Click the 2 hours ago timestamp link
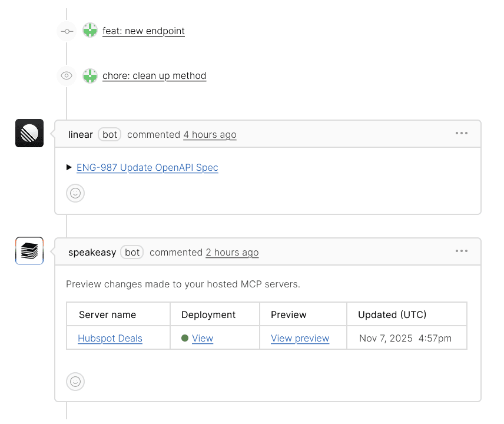 point(232,252)
